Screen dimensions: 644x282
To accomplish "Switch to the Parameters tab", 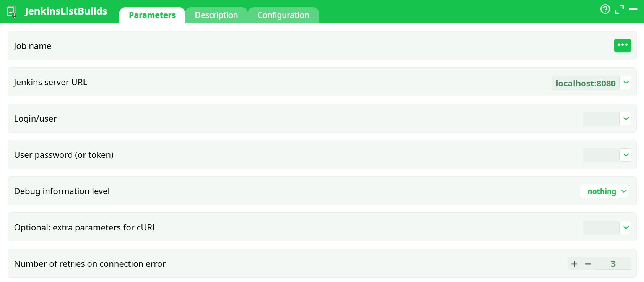I will pyautogui.click(x=152, y=15).
